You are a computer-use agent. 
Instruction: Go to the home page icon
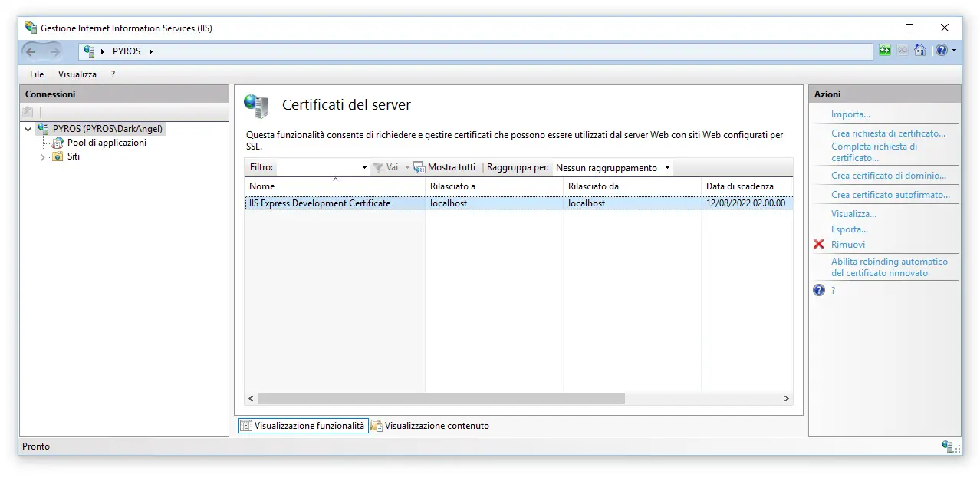pos(920,51)
